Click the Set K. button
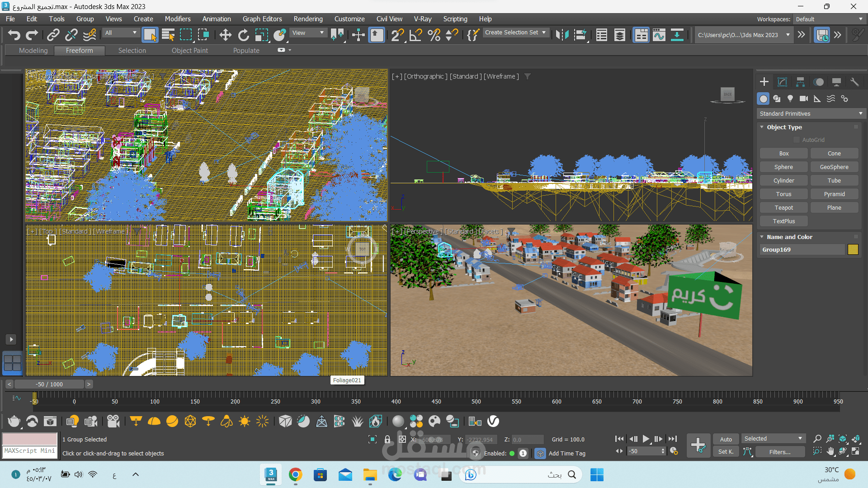The image size is (868, 488). pos(726,452)
